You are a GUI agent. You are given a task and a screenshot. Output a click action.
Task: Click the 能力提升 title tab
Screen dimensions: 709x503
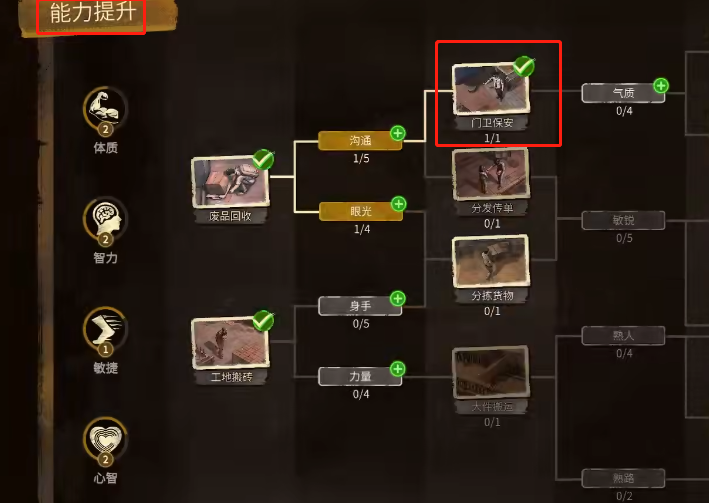(x=92, y=14)
